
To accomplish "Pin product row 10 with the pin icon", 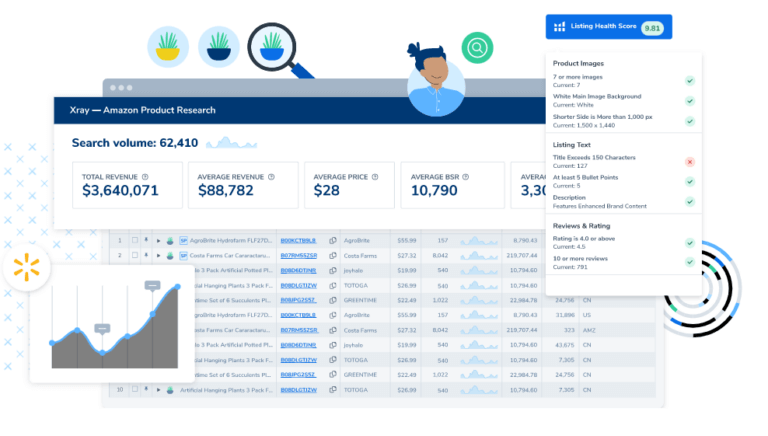I will pos(146,390).
